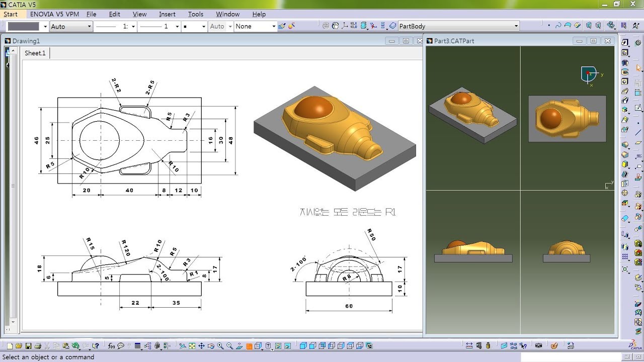Open the Insert menu
The width and height of the screenshot is (644, 362).
(167, 14)
